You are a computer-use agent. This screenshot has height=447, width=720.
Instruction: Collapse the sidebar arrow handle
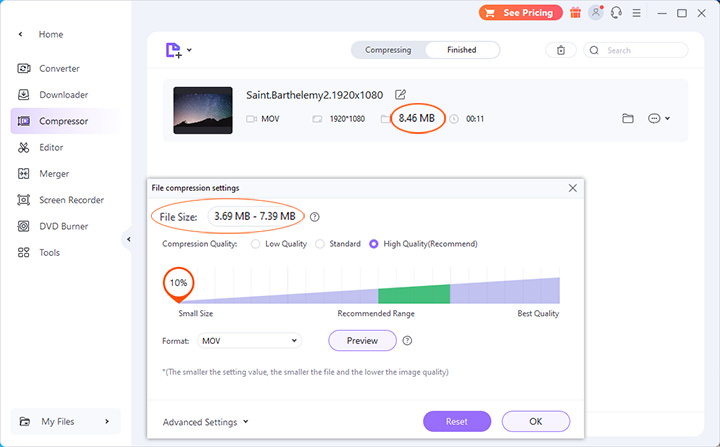tap(128, 239)
